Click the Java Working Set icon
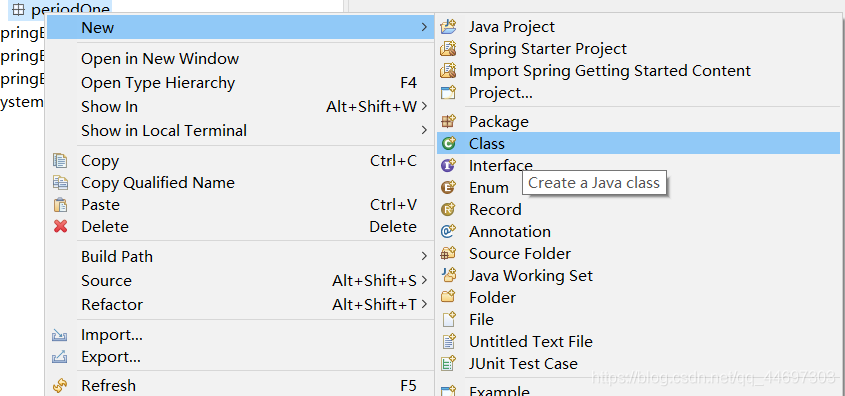The width and height of the screenshot is (845, 396). (x=448, y=275)
